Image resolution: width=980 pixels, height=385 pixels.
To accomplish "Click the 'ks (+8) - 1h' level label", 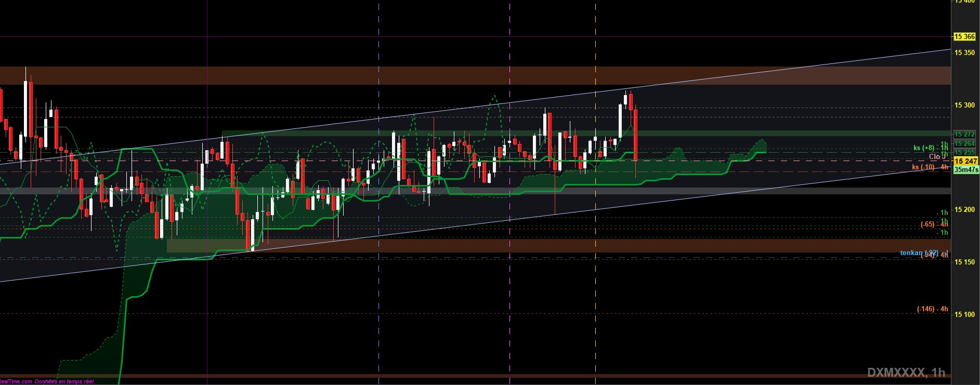I will (931, 148).
